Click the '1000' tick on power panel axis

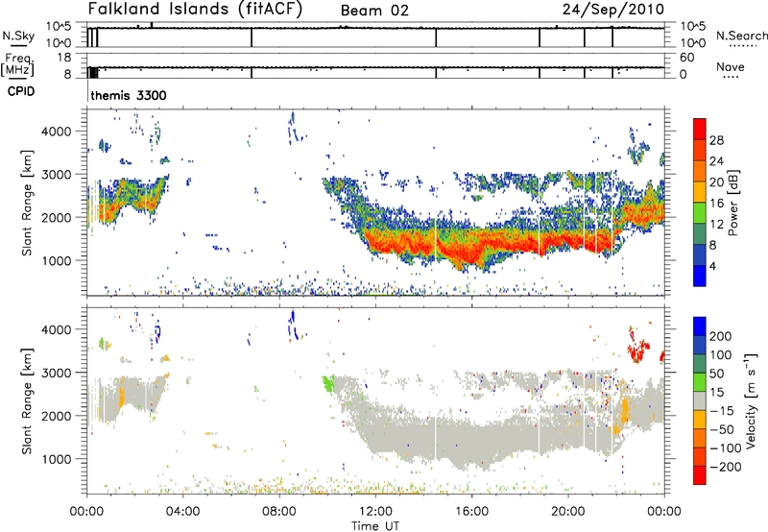(57, 260)
